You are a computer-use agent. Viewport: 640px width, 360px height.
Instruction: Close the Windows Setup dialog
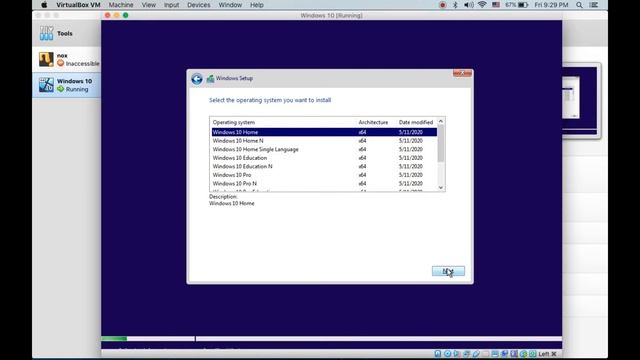[462, 73]
